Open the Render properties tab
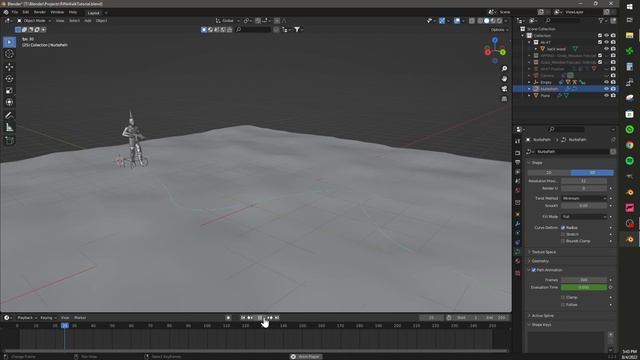 click(x=518, y=153)
